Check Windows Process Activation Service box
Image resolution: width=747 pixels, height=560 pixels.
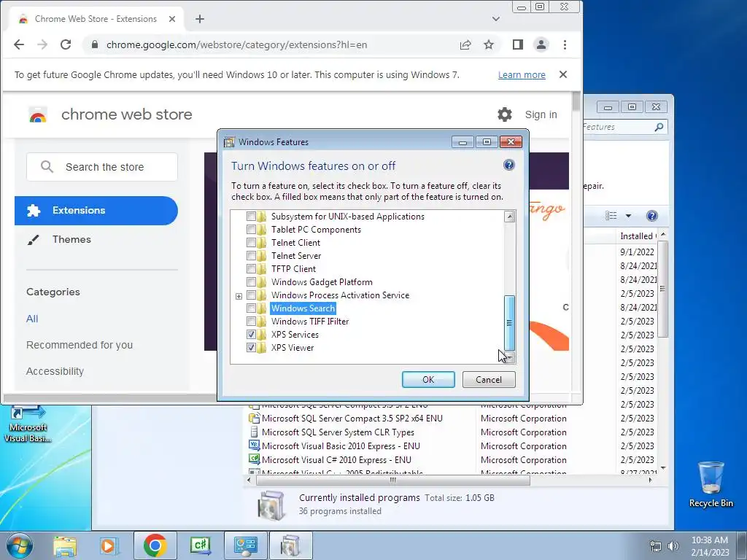[251, 295]
